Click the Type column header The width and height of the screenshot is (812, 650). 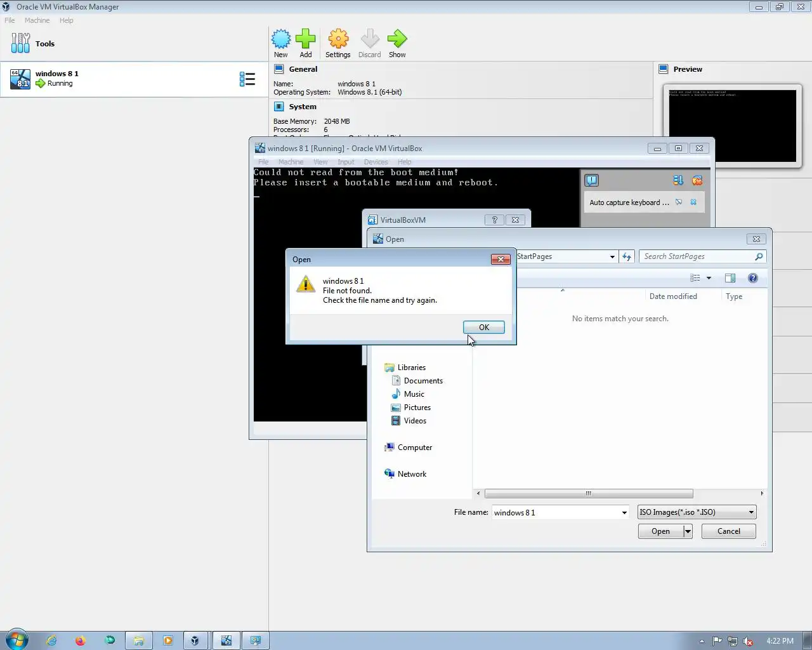(x=734, y=296)
